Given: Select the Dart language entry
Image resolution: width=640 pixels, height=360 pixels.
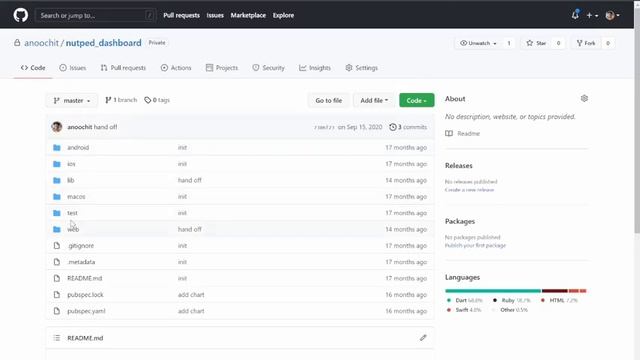Looking at the screenshot, I should click(x=465, y=300).
